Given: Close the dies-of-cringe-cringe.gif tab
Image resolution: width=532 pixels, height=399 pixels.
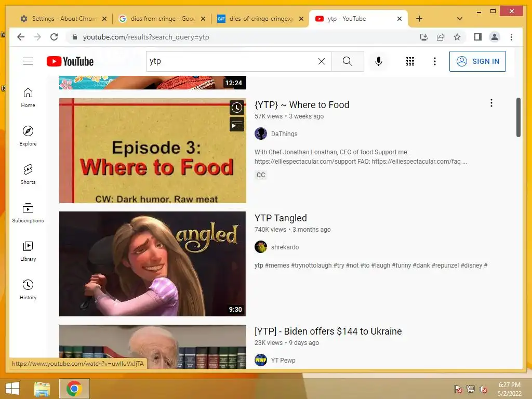Looking at the screenshot, I should tap(301, 19).
